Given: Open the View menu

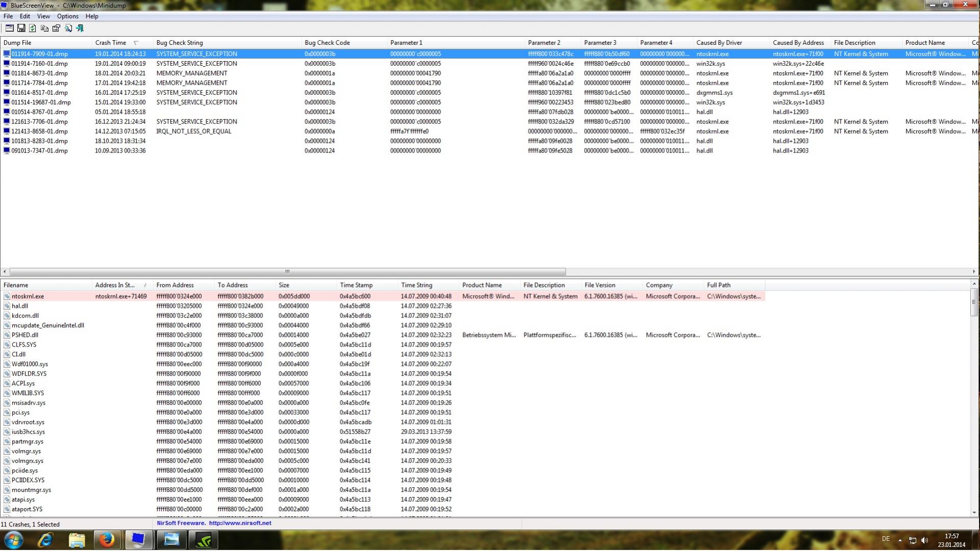Looking at the screenshot, I should coord(43,16).
